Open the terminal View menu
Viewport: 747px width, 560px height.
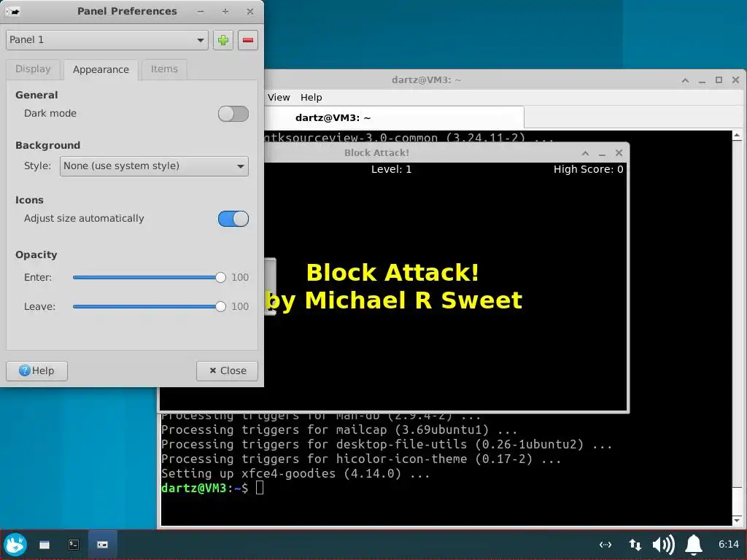(x=279, y=98)
